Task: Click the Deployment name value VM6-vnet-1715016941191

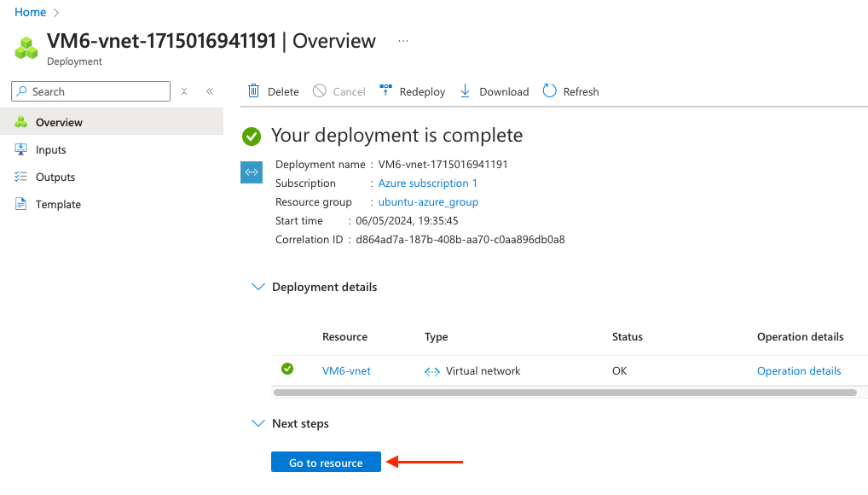Action: point(443,164)
